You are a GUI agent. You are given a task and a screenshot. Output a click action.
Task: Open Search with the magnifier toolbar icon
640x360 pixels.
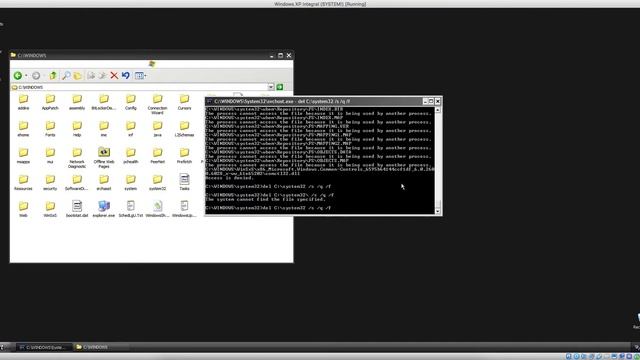click(66, 76)
